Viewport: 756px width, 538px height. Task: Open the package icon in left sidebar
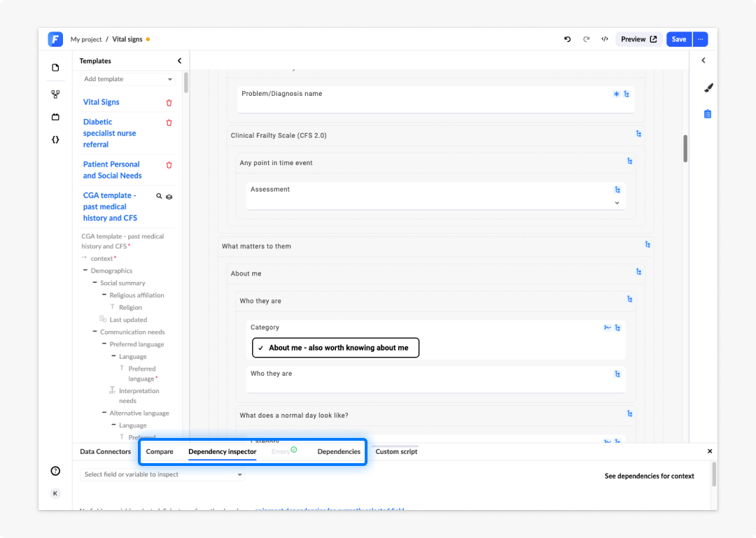click(x=55, y=117)
